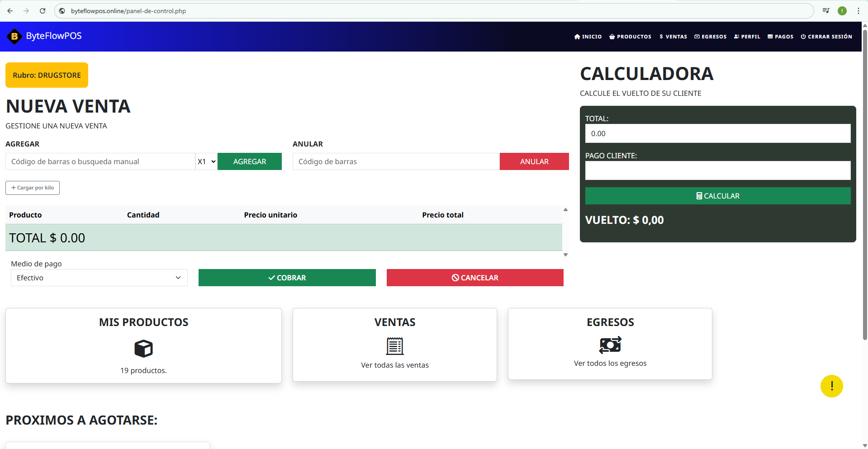Expand the X1 quantity dropdown
Viewport: 868px width, 449px height.
pos(206,161)
